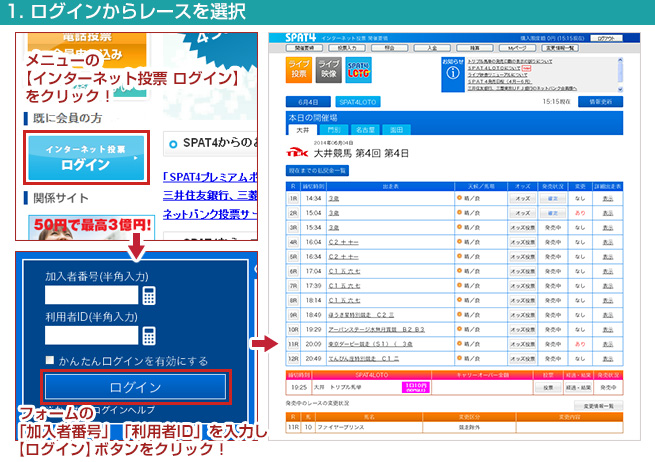The image size is (655, 462).
Task: Open the 10R アーバンステージ race link
Action: coord(376,330)
